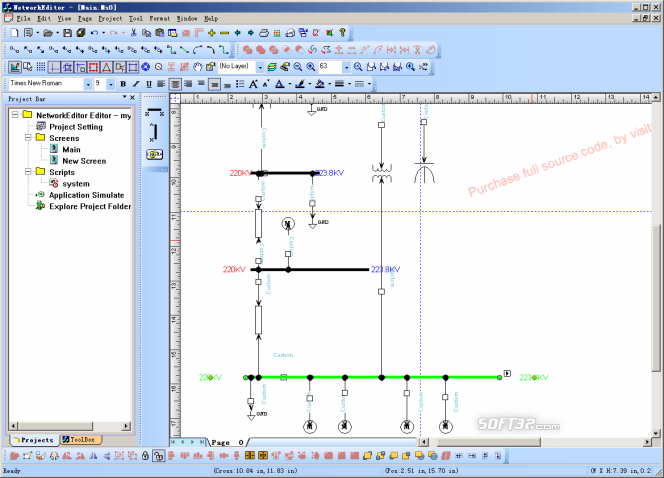Click the Paste clipboard icon

click(160, 33)
